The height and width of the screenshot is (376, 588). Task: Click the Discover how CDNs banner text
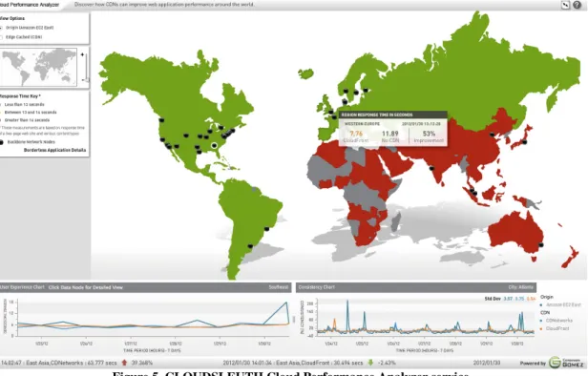click(164, 5)
